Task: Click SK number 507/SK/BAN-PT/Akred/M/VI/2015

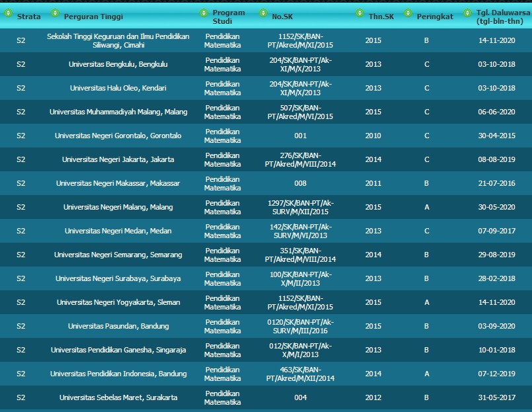Action: tap(300, 112)
